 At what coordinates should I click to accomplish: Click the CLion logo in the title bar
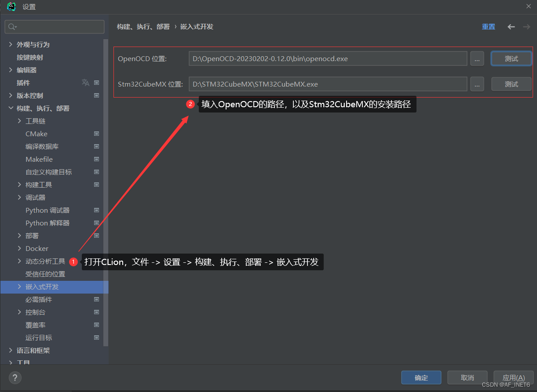(11, 7)
